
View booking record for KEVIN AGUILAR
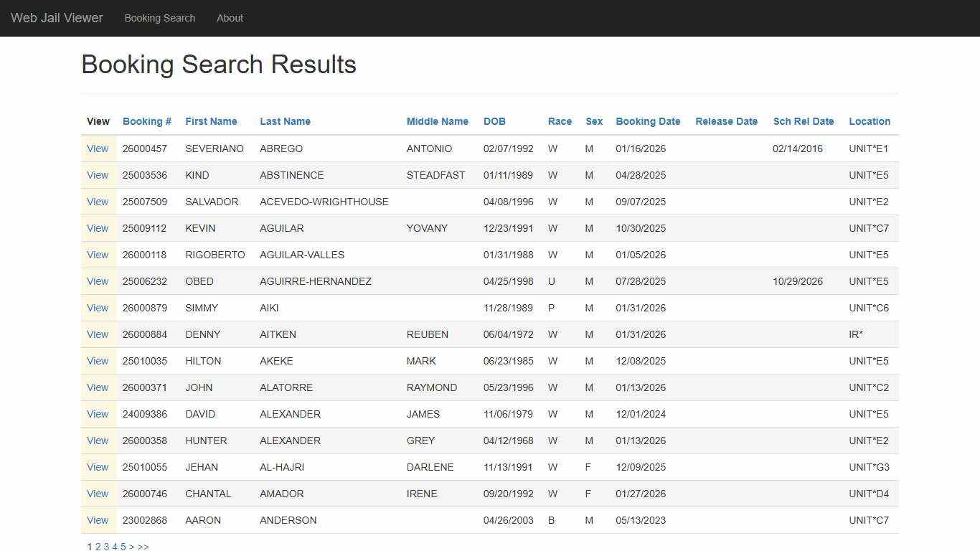click(x=98, y=228)
